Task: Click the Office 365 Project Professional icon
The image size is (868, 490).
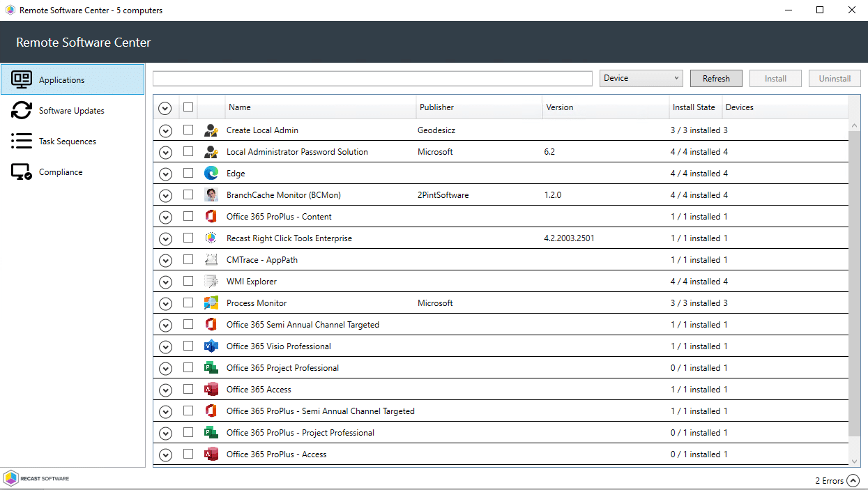Action: (211, 368)
